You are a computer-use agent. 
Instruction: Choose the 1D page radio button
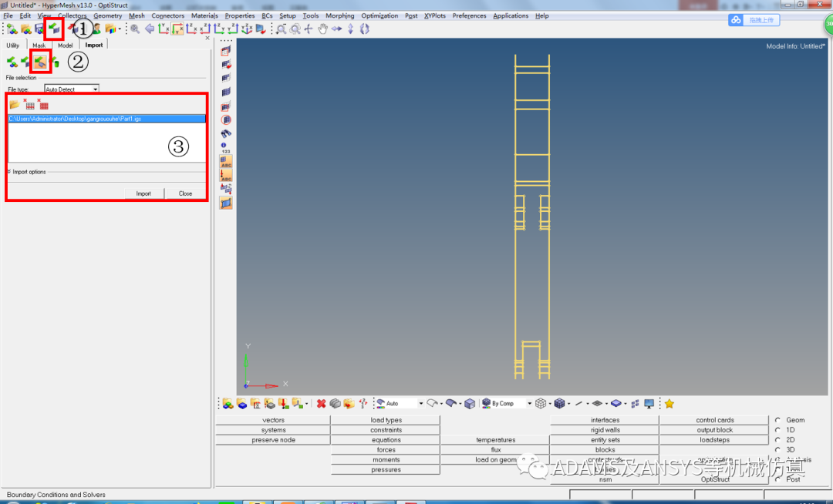coord(777,430)
